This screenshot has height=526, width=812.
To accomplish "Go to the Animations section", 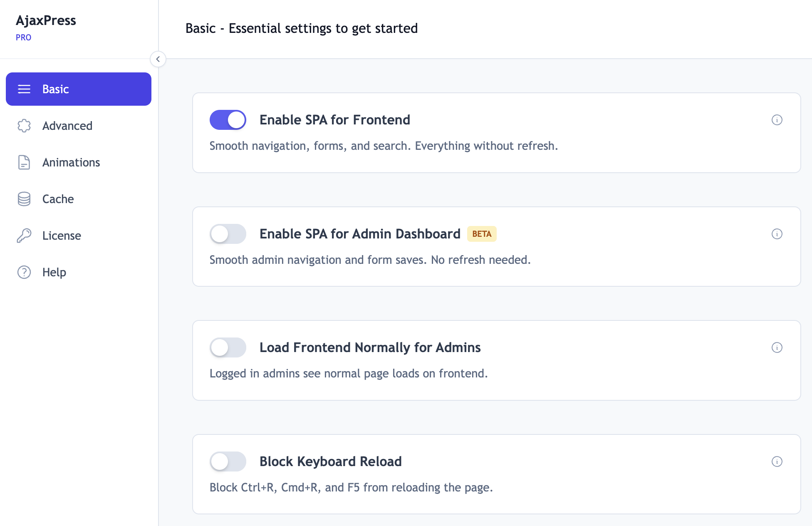I will [71, 162].
